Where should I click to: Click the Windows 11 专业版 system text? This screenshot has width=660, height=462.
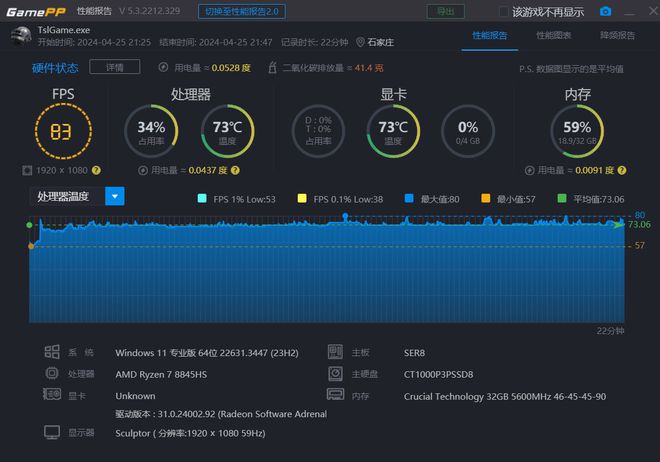click(207, 353)
